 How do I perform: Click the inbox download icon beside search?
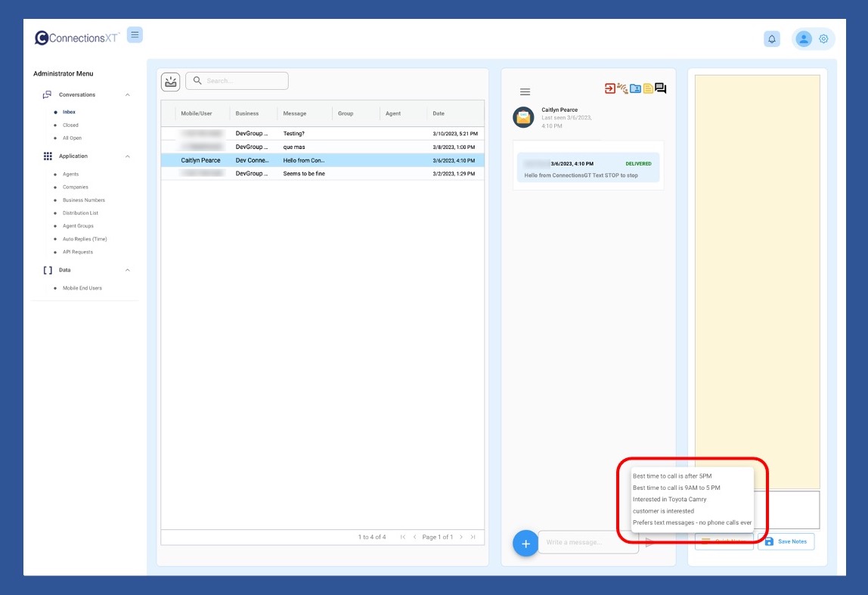click(x=170, y=81)
